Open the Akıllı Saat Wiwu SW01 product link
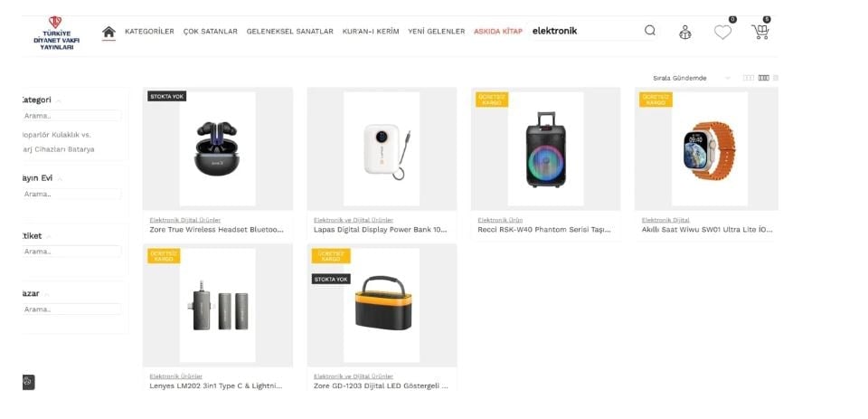The image size is (868, 419). point(707,230)
